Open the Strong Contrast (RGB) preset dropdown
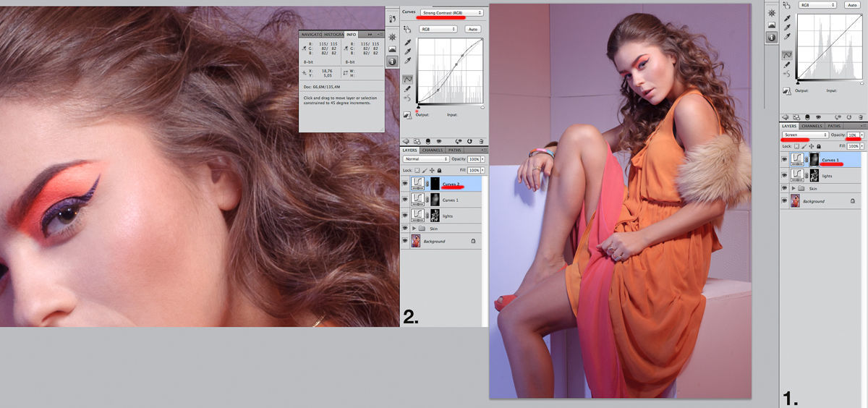The height and width of the screenshot is (408, 868). tap(451, 12)
